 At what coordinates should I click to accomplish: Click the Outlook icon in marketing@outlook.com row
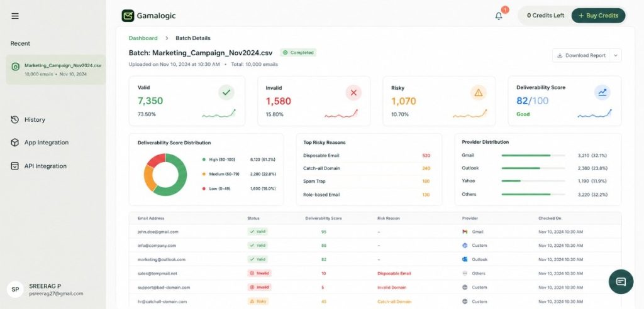click(x=465, y=259)
